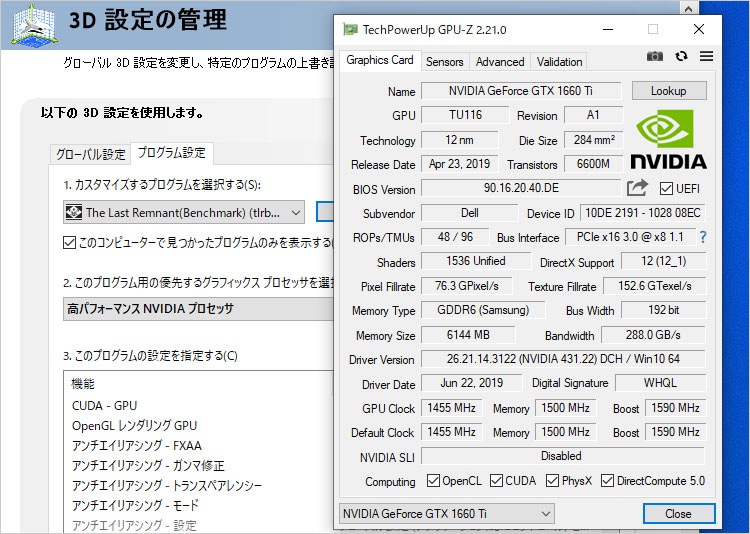
Task: Click the Name field NVIDIA GeForce GTX 1660 Ti
Action: pos(521,91)
